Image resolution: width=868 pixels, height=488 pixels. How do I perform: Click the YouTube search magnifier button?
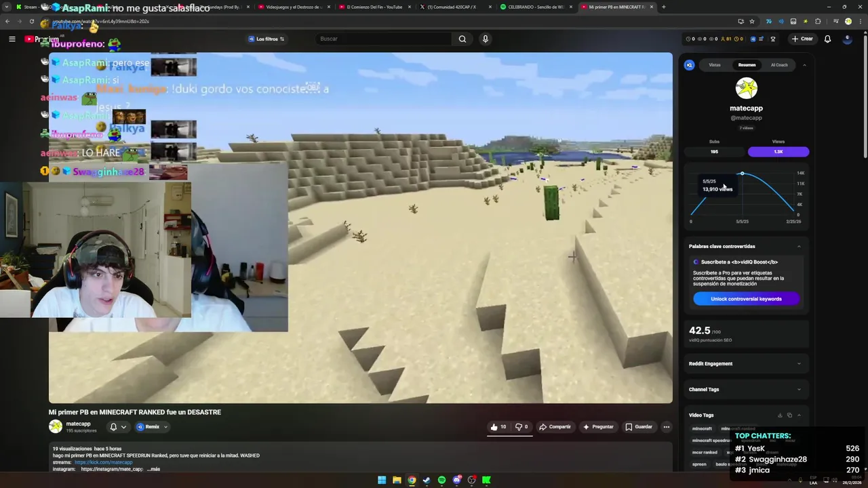462,39
